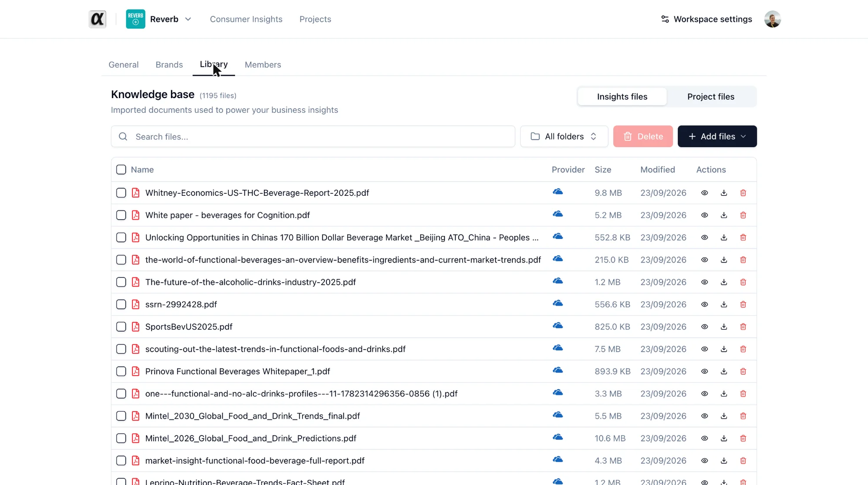Download market-insight-functional-food-beverage-full-report.pdf

click(723, 461)
